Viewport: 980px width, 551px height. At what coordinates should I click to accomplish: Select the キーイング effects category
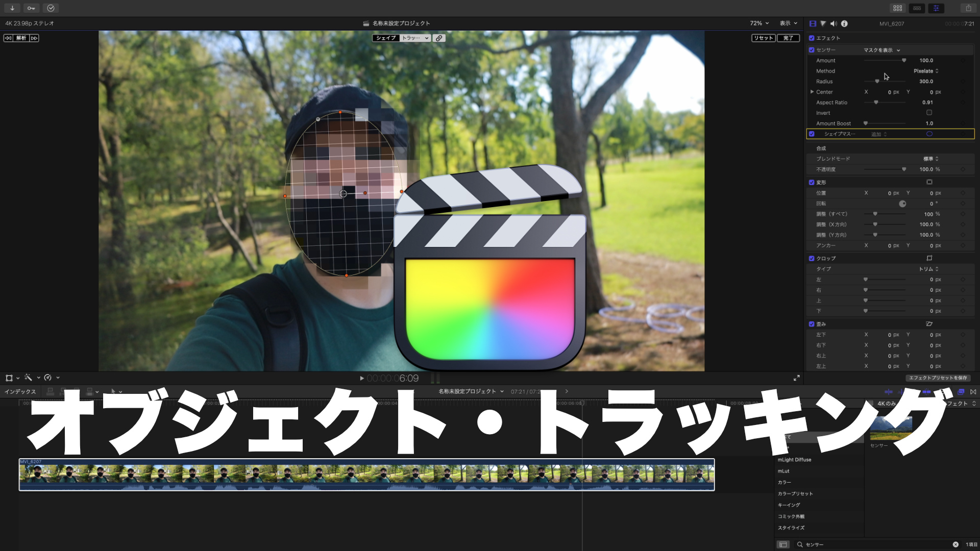tap(789, 505)
